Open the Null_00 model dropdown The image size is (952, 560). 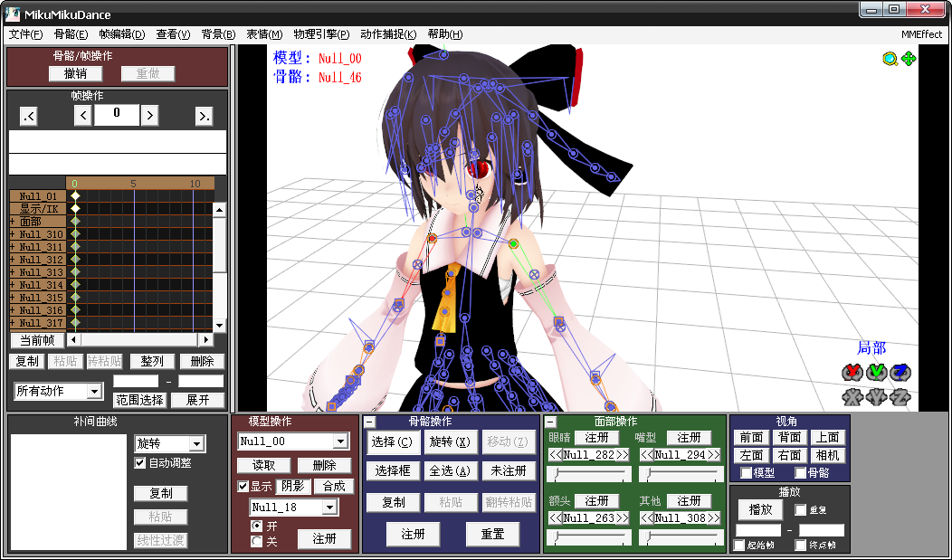tap(340, 441)
